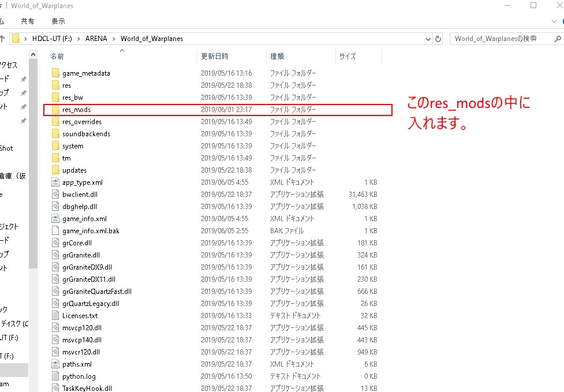Expand the chevron before HDCL-UT (F:)
This screenshot has height=392, width=564.
click(25, 39)
